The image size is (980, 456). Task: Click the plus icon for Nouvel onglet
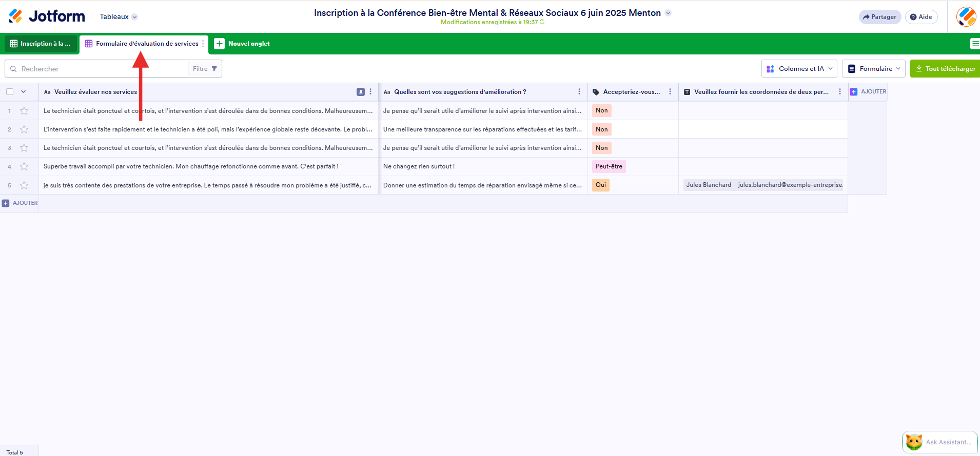click(219, 44)
